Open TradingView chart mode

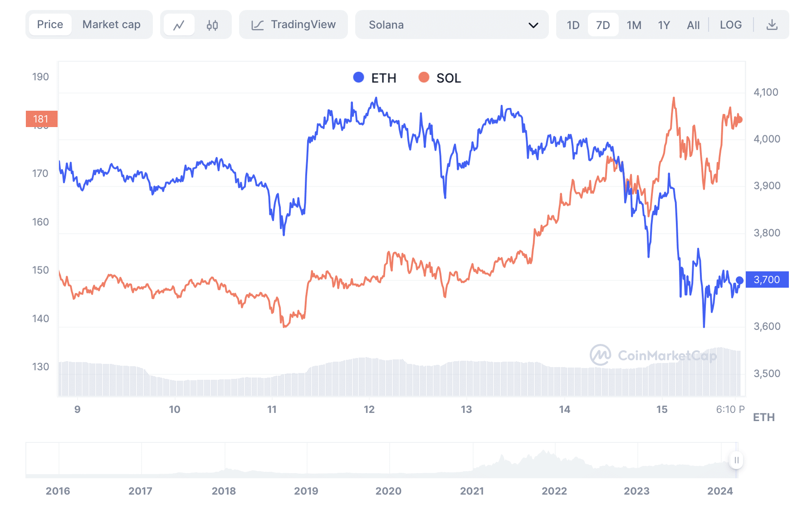(293, 25)
